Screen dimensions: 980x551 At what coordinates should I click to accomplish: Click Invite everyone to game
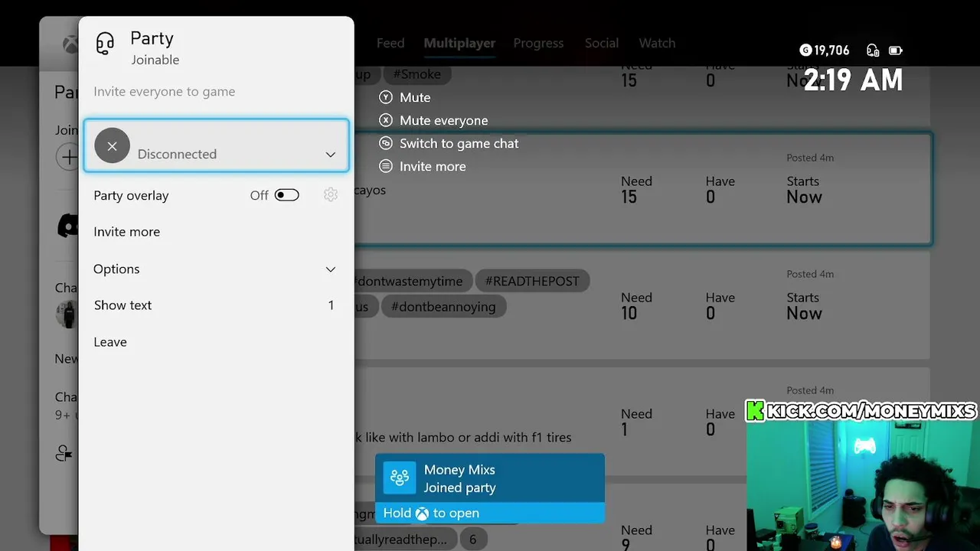coord(165,92)
